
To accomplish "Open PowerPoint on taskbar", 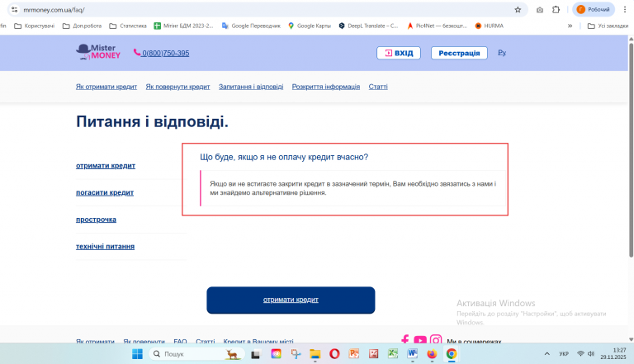I will pos(354,354).
